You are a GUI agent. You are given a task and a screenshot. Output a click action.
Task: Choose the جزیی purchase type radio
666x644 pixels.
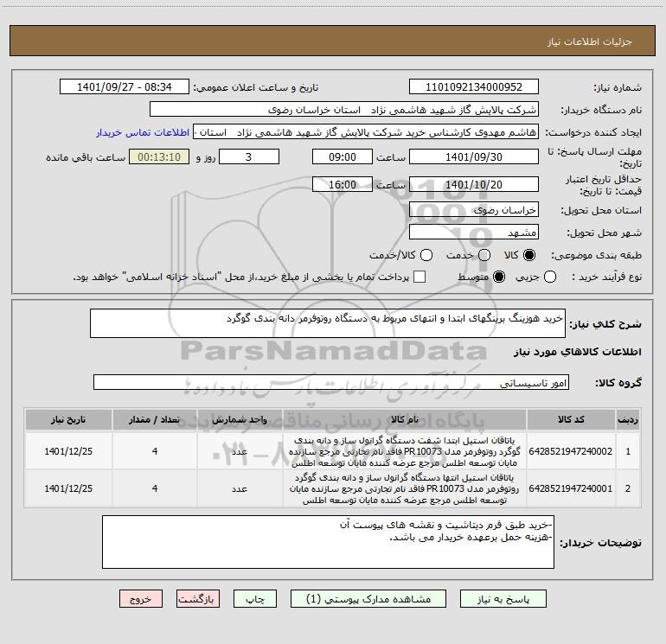coord(549,277)
